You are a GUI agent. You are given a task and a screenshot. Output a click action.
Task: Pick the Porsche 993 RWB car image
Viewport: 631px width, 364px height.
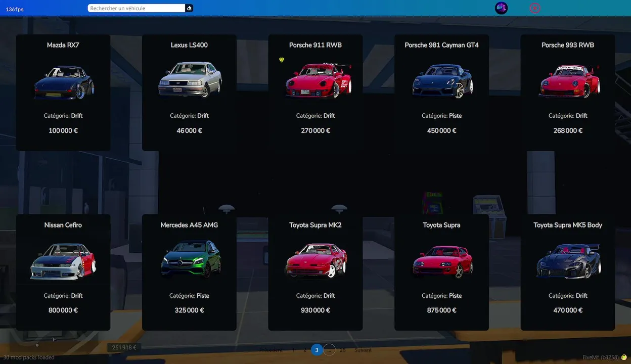point(569,81)
